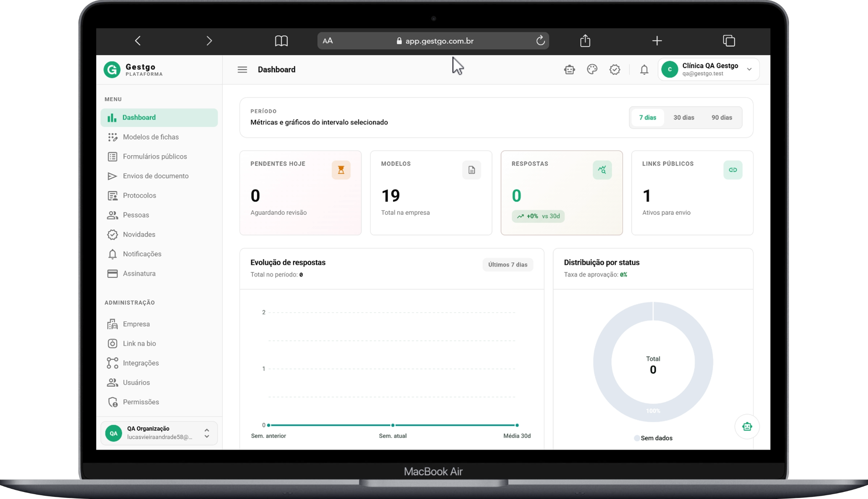Viewport: 868px width, 499px height.
Task: Select the 30 dias period
Action: [x=684, y=118]
